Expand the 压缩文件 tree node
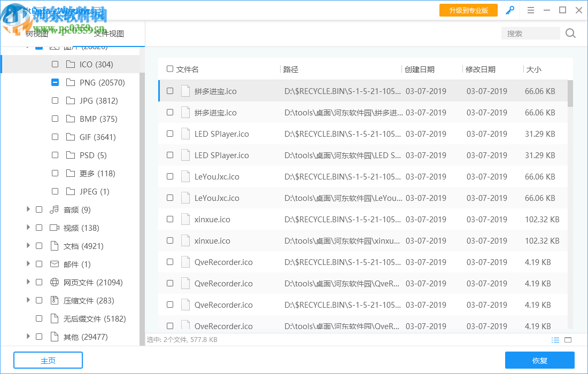 (28, 300)
